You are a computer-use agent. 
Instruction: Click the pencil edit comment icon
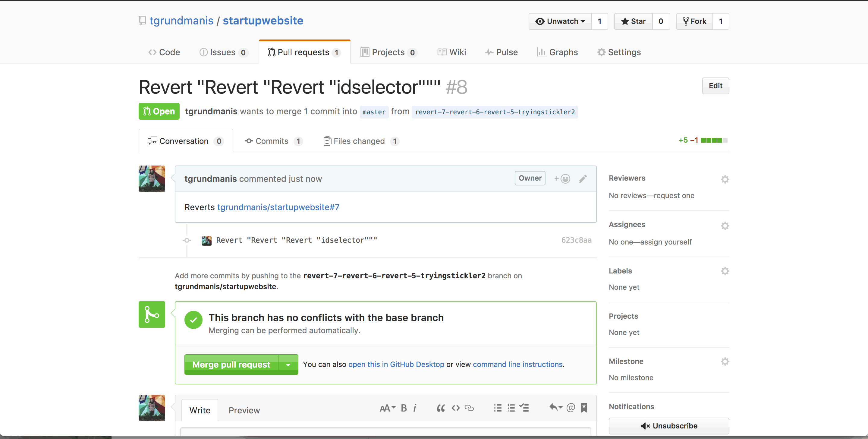click(583, 179)
